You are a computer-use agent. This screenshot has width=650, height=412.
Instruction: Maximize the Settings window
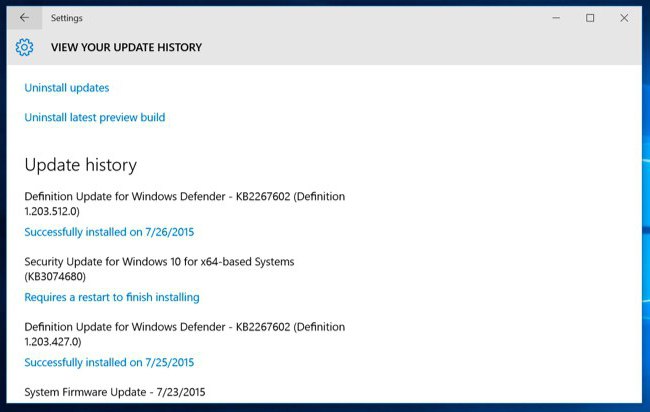(x=590, y=18)
